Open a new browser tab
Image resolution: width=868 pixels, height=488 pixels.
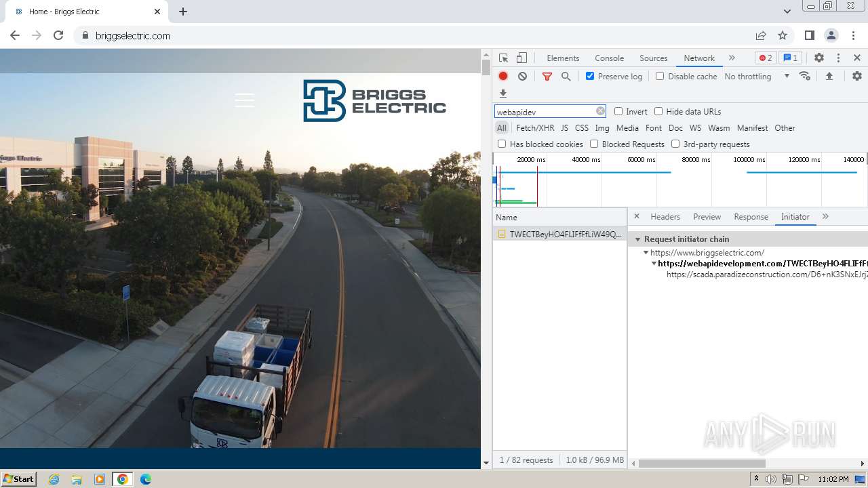(x=183, y=12)
